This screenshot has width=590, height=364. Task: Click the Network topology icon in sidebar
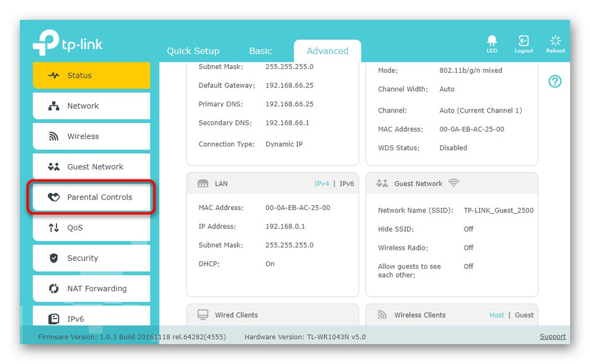click(x=54, y=106)
